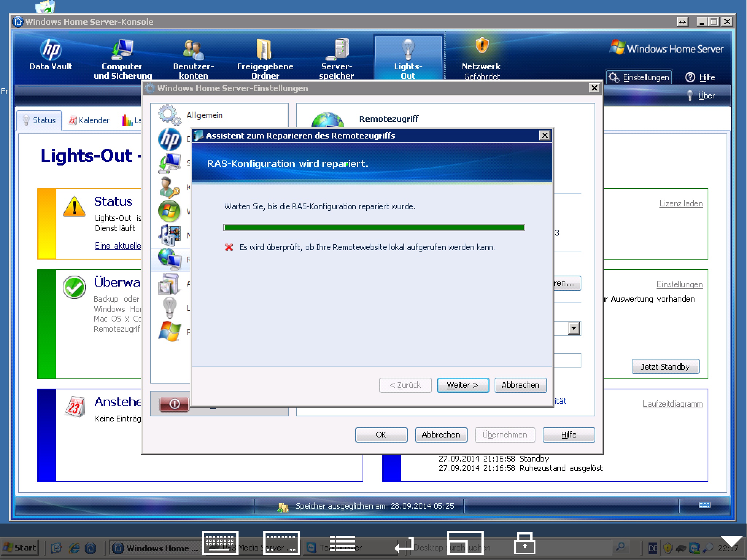Select the Add-Ins box icon
747x560 pixels.
169,283
